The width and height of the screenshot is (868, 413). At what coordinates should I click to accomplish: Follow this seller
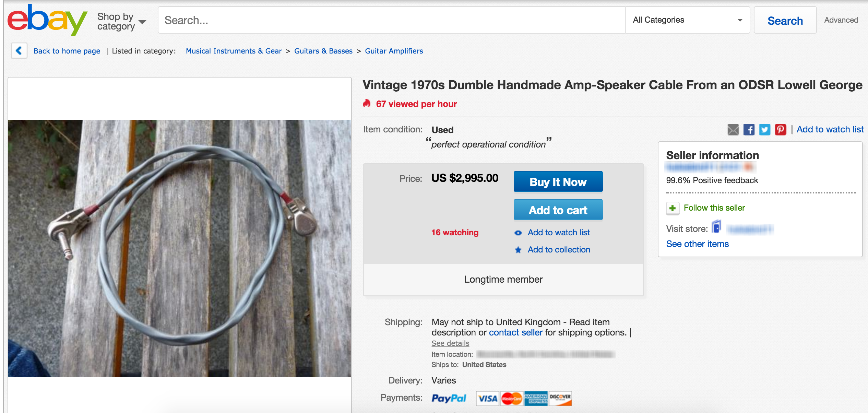pyautogui.click(x=714, y=208)
